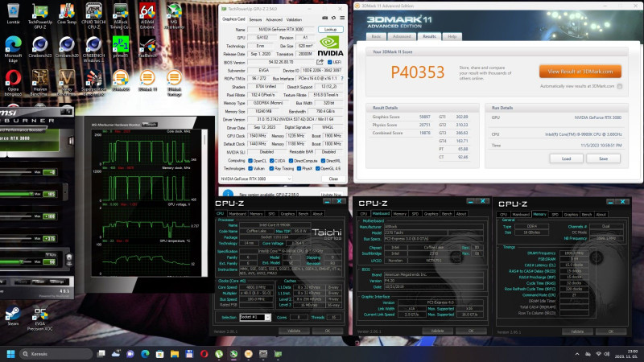644x362 pixels.
Task: Click the Bus Interface question mark
Action: [342, 78]
